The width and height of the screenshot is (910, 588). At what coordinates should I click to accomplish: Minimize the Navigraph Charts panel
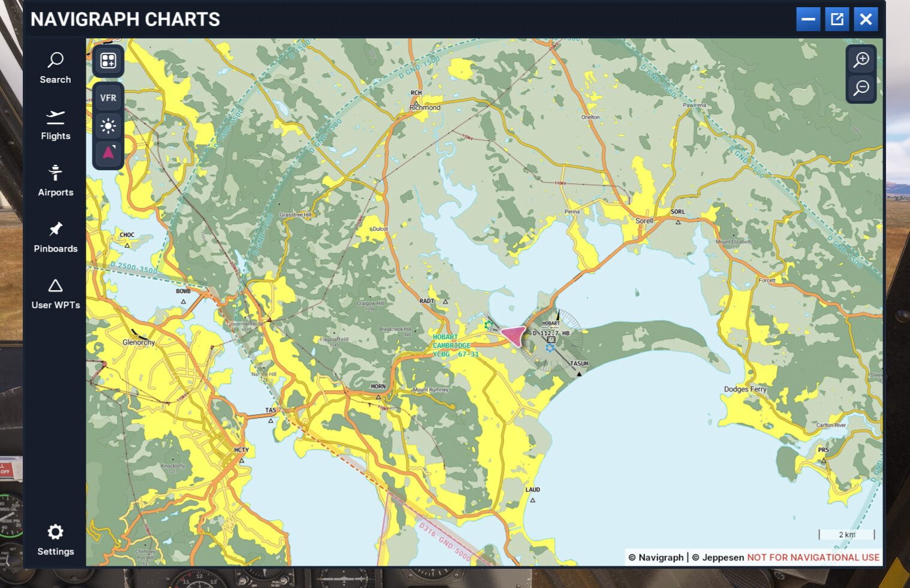(808, 19)
